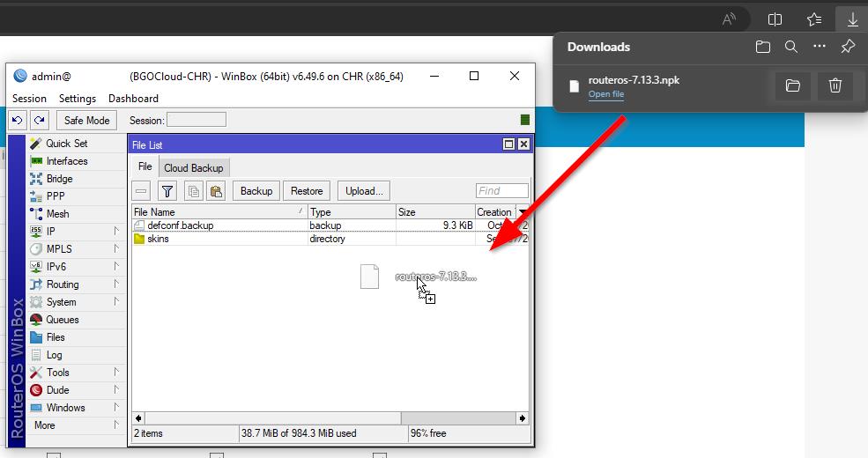Screen dimensions: 868x458
Task: Click the copy icon in File List toolbar
Action: [193, 191]
